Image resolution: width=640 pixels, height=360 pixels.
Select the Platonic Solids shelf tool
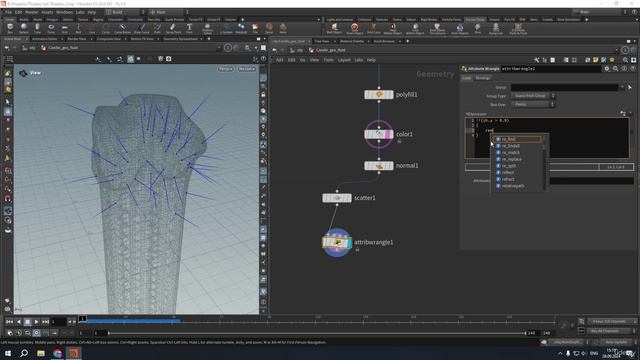(207, 28)
